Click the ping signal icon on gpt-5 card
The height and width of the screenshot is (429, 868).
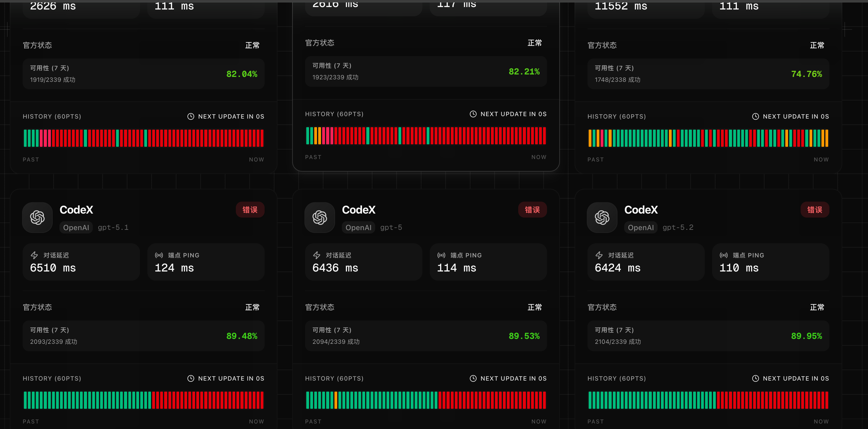point(441,255)
